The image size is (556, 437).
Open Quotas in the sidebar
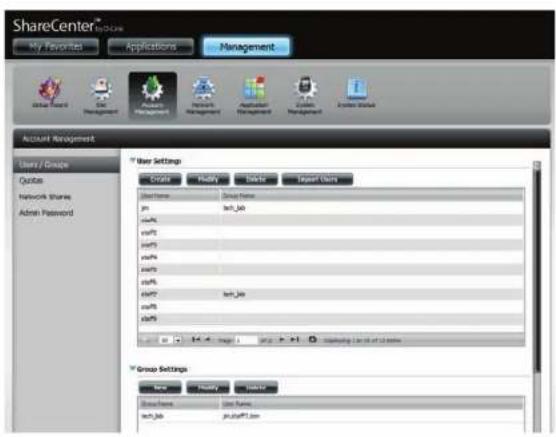pyautogui.click(x=31, y=180)
